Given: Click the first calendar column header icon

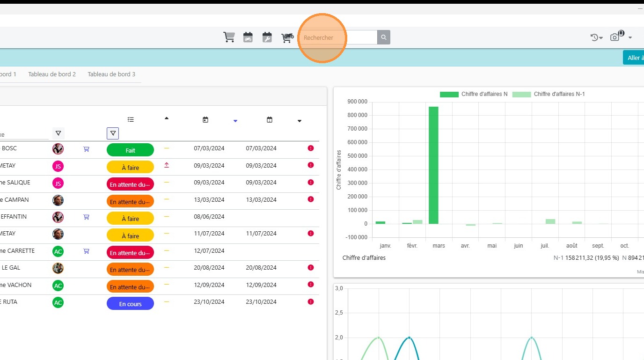Looking at the screenshot, I should tap(205, 120).
